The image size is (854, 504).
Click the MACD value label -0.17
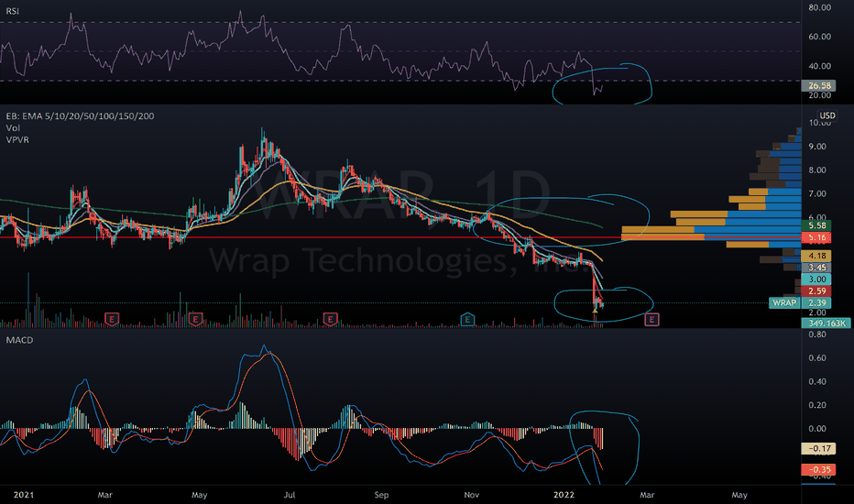[x=818, y=448]
